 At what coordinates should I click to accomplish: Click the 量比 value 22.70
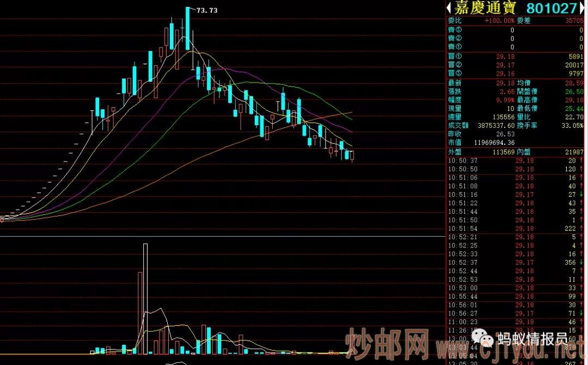tap(574, 117)
